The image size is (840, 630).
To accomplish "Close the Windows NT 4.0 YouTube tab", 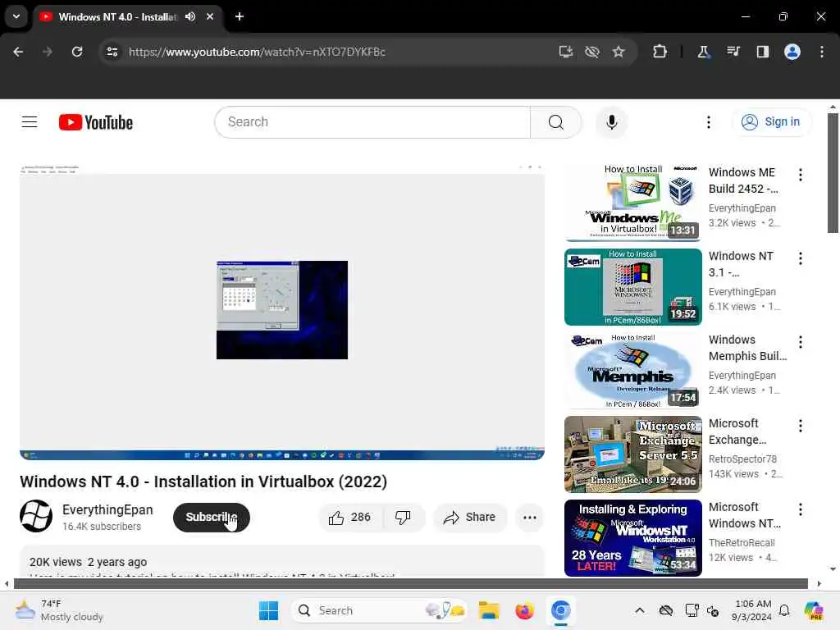I will 210,16.
